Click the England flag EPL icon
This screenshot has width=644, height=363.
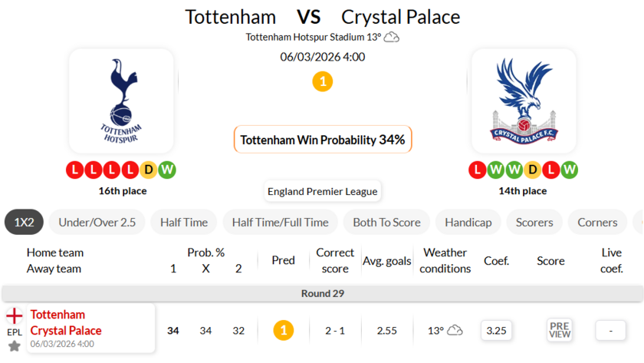[x=14, y=316]
